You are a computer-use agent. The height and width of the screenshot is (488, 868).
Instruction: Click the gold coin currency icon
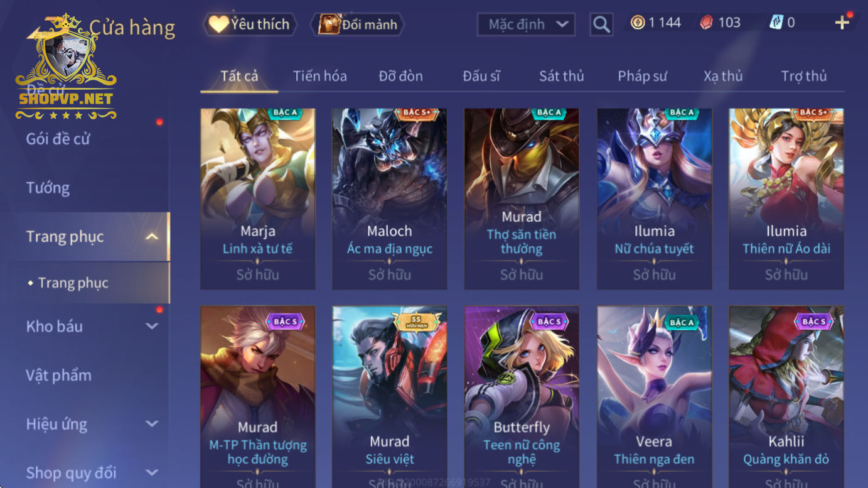point(638,23)
